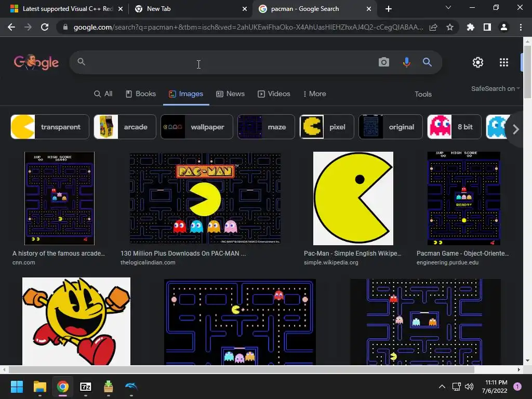The width and height of the screenshot is (532, 399).
Task: Open a new tab with the plus
Action: pyautogui.click(x=389, y=9)
